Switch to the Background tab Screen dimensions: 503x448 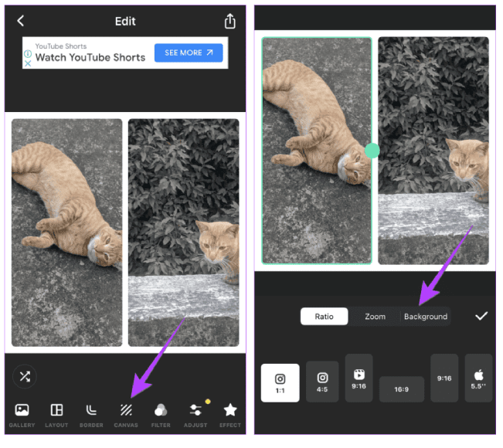click(426, 317)
